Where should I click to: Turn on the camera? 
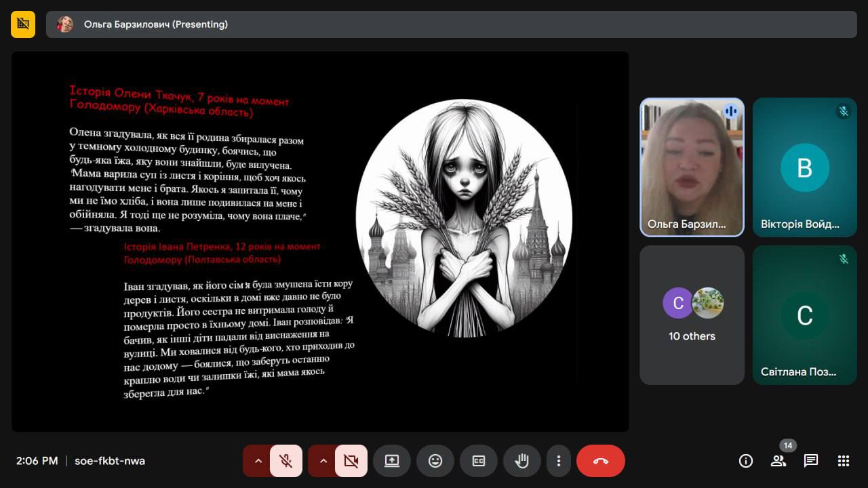(351, 461)
